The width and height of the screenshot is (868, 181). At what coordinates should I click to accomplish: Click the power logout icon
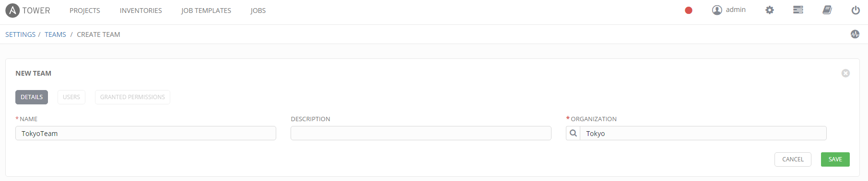[x=856, y=10]
